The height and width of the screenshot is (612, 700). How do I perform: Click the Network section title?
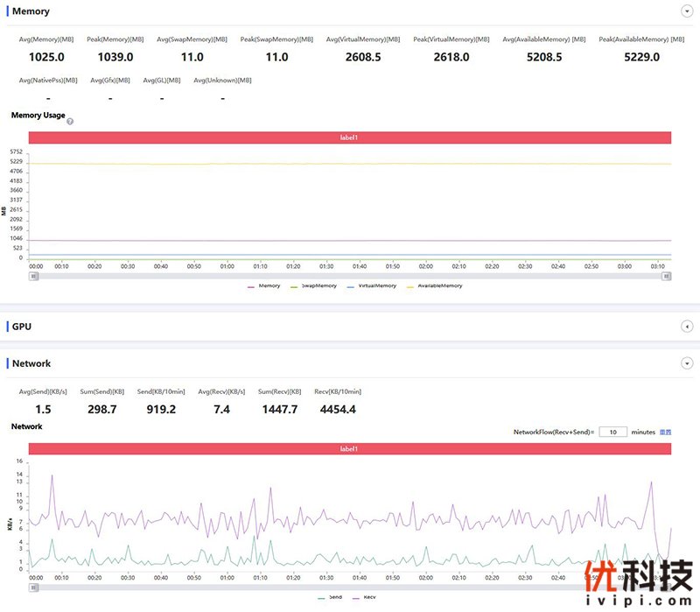(31, 363)
